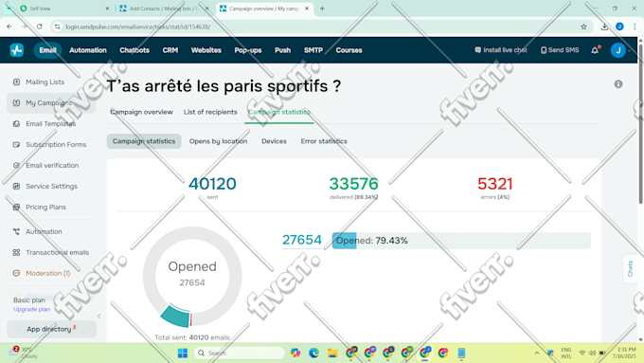Click the Transactional emails sidebar icon

pyautogui.click(x=16, y=252)
